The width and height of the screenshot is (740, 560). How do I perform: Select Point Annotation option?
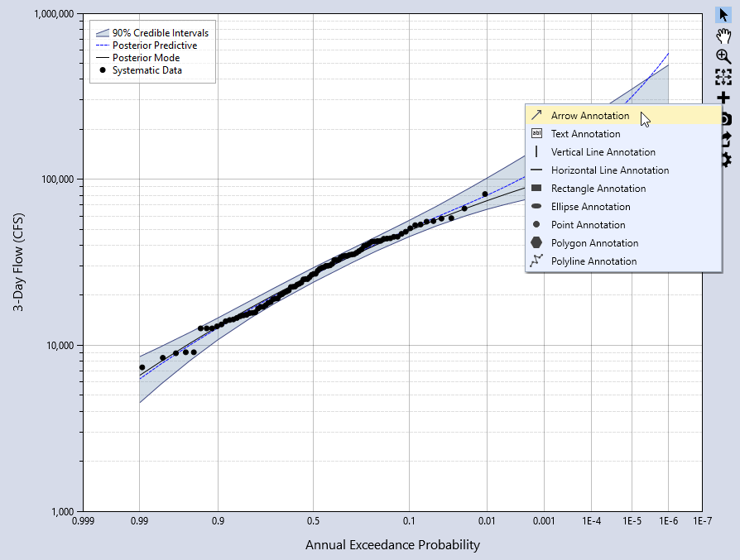click(x=588, y=225)
